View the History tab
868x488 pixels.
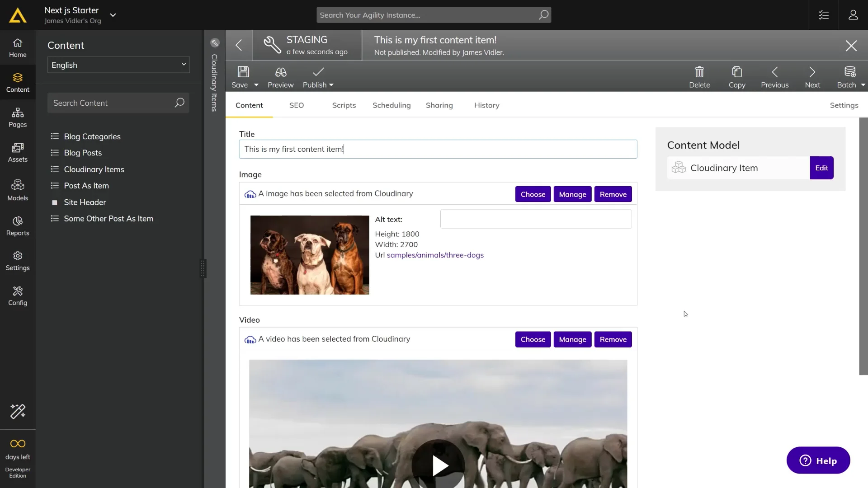click(486, 105)
